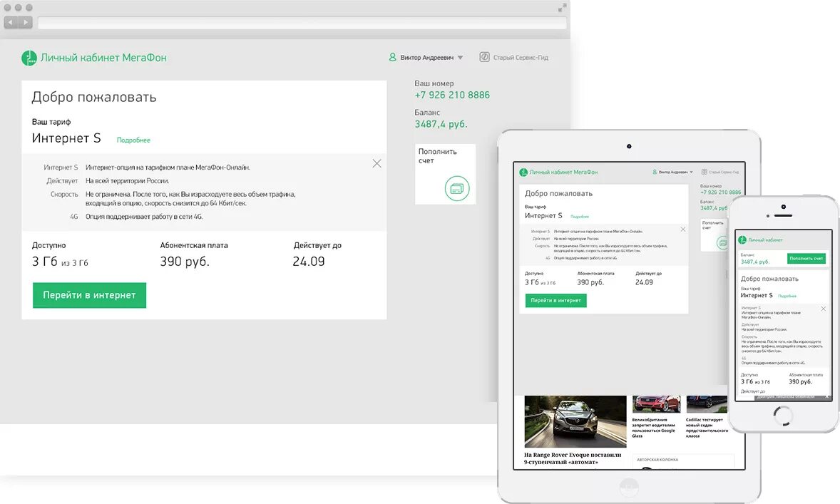Click the 390 руб. subscription fee on desktop

pos(185,262)
